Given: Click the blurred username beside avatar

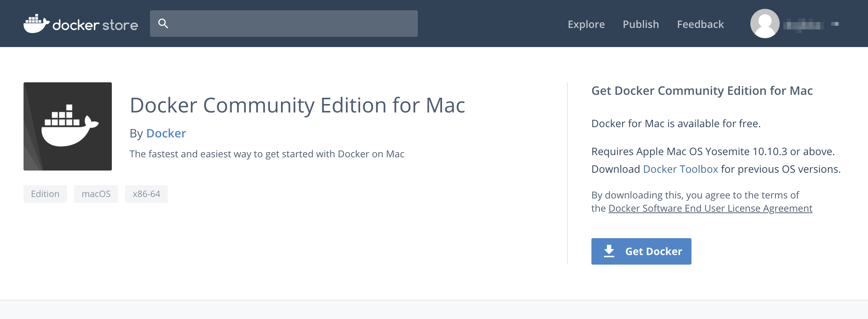Looking at the screenshot, I should coord(803,25).
